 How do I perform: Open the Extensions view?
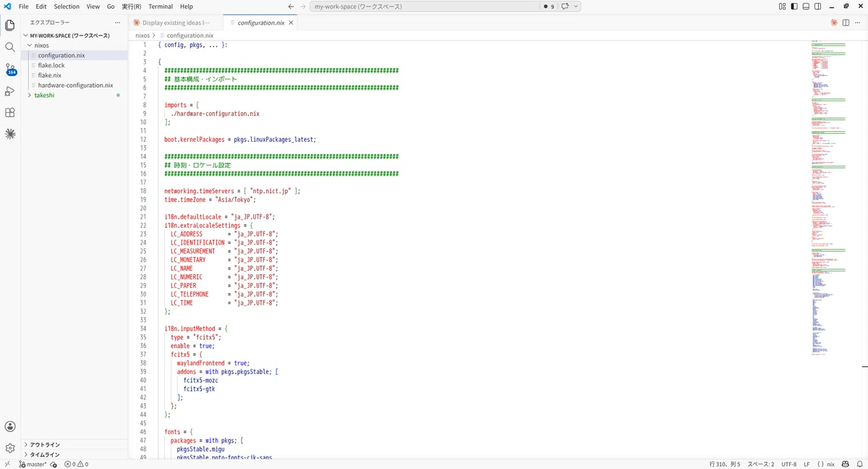[10, 113]
